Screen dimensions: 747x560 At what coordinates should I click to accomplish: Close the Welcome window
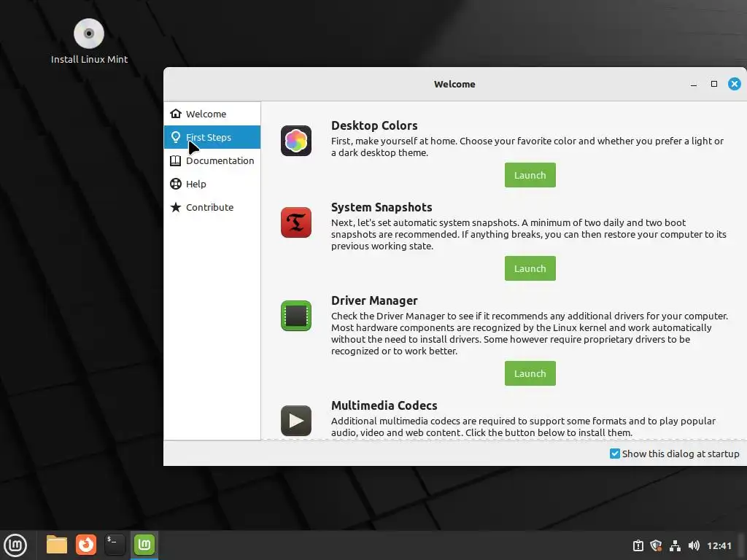click(734, 84)
